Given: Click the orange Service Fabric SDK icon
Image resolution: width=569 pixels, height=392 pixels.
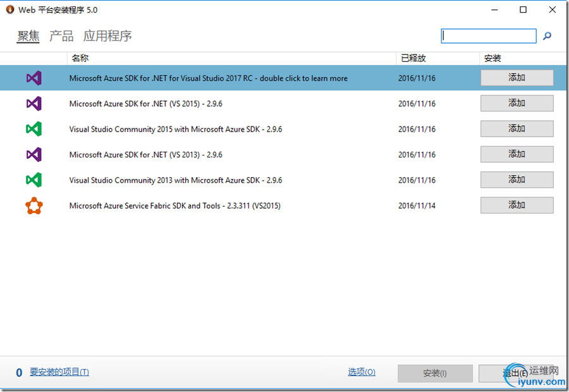Looking at the screenshot, I should tap(34, 205).
